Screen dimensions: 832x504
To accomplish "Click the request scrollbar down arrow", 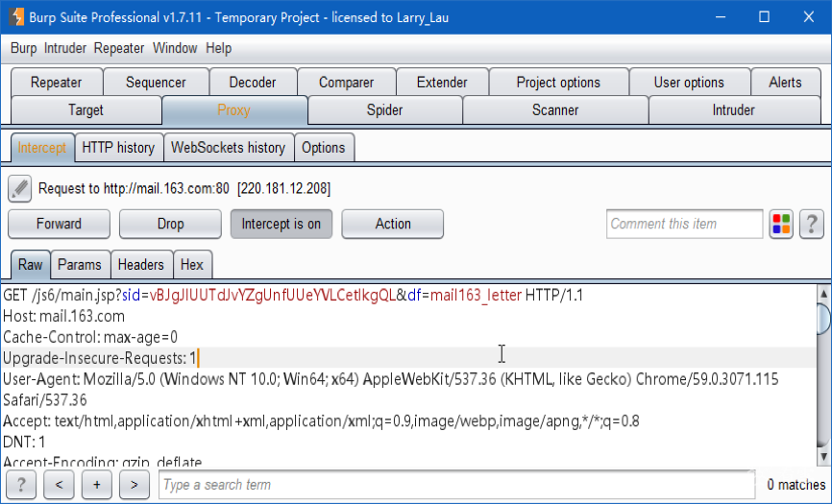I will pos(823,456).
